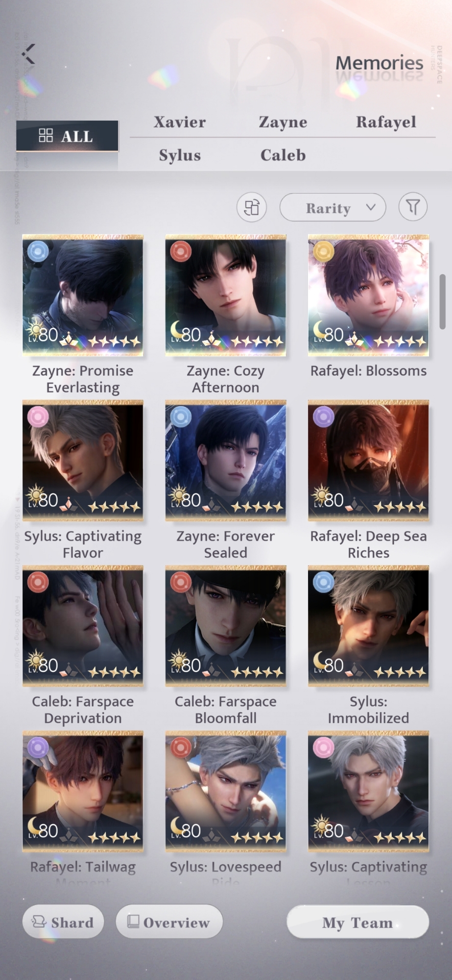452x980 pixels.
Task: Go to My Team
Action: (357, 923)
